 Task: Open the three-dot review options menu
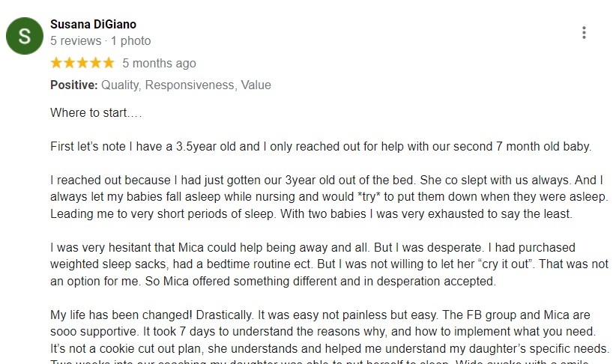pos(584,33)
